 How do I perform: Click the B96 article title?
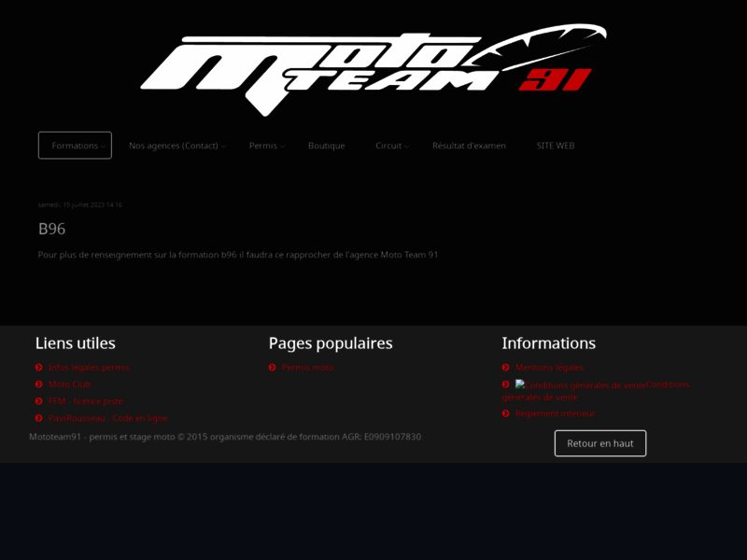coord(52,229)
